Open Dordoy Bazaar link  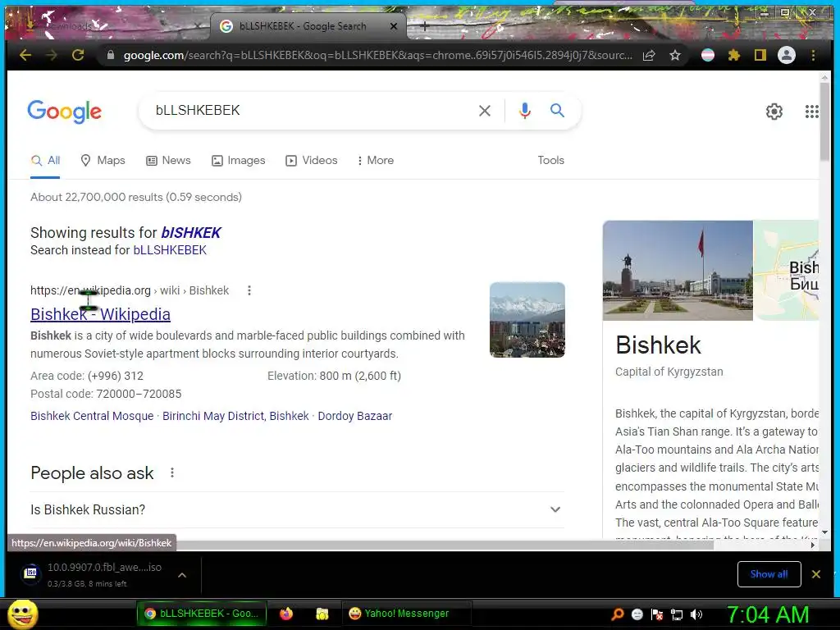pos(355,416)
